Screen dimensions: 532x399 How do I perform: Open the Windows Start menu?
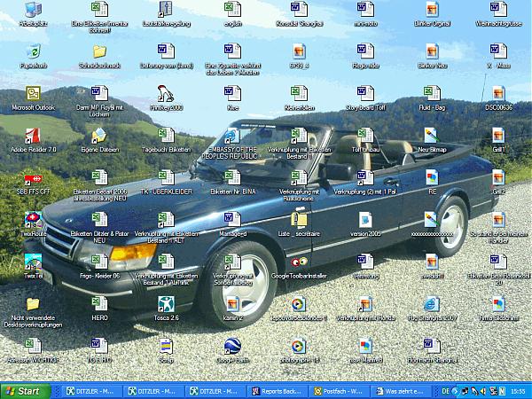tap(25, 391)
